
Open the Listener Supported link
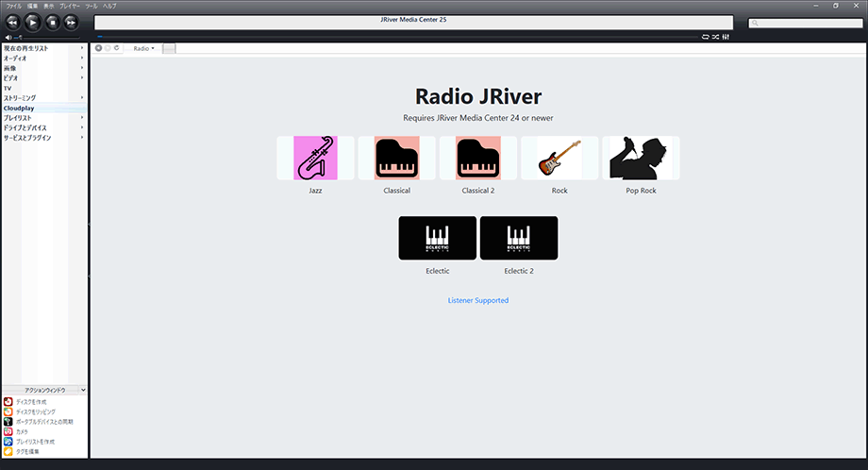478,300
